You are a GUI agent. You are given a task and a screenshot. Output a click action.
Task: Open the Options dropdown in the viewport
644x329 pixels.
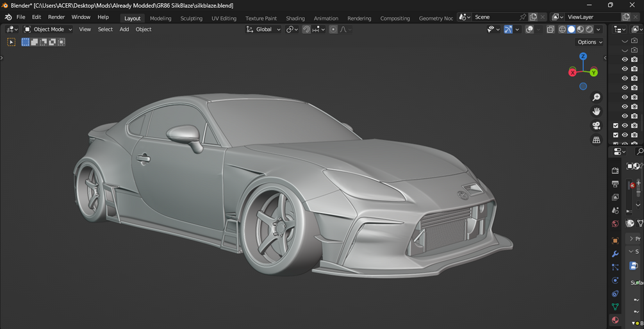tap(590, 42)
